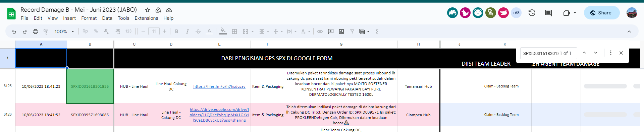Show the +68 additional viewers

516,13
